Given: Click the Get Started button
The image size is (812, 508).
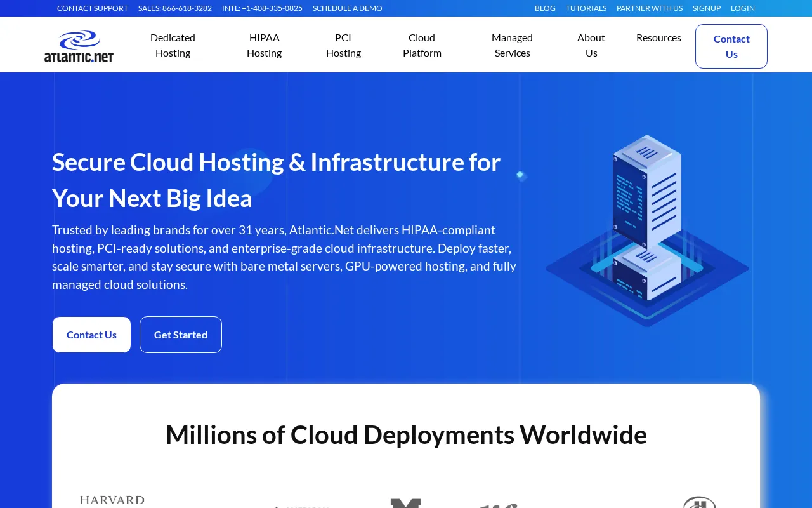Looking at the screenshot, I should click(181, 335).
